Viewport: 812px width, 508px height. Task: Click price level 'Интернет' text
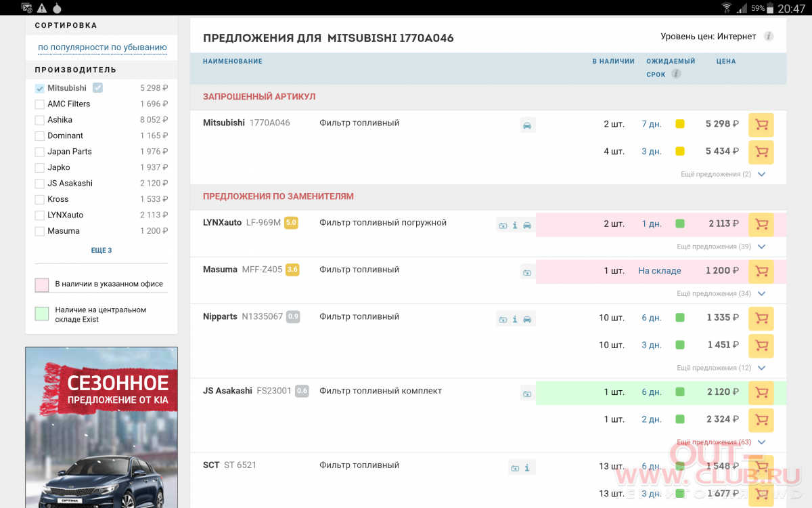(736, 37)
